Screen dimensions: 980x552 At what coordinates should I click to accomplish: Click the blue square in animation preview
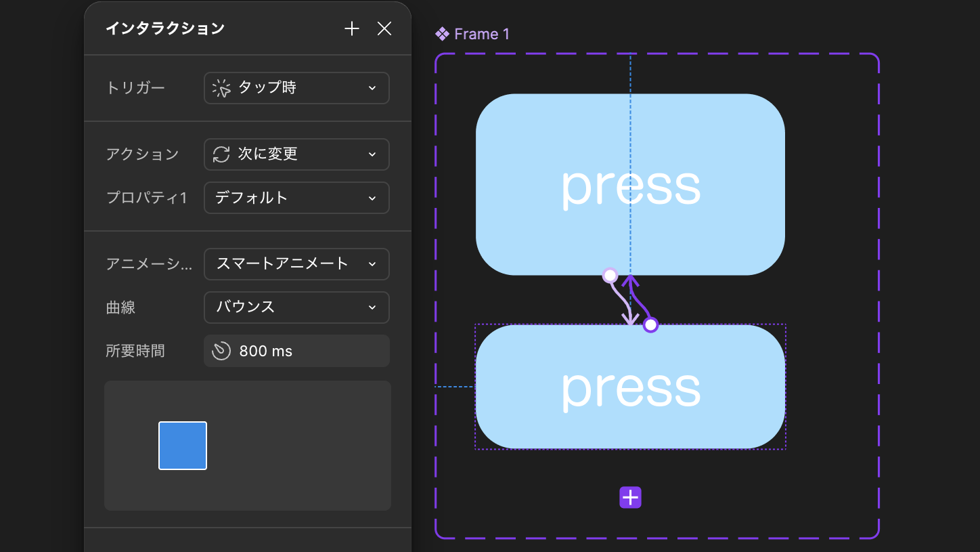[183, 446]
